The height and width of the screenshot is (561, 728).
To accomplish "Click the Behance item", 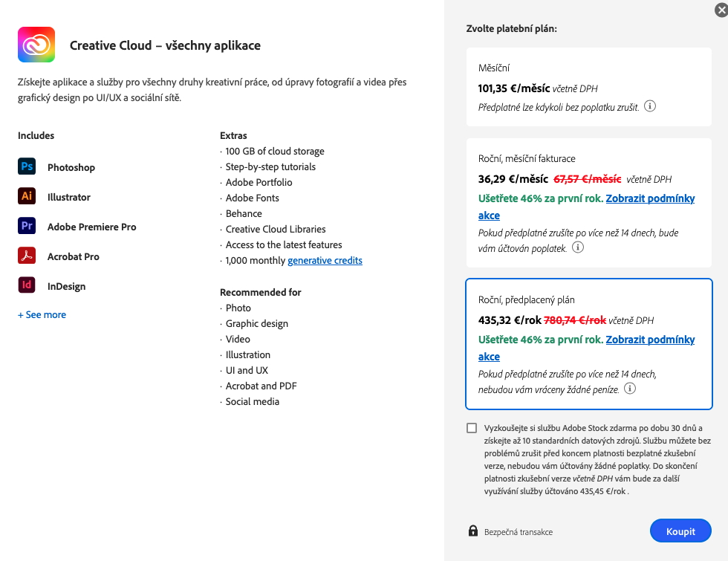I will coord(244,214).
